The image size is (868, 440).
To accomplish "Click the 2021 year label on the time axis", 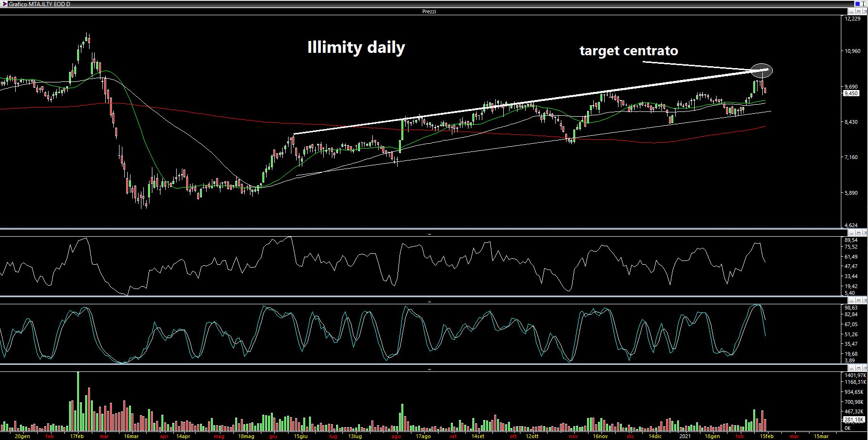I will [685, 436].
